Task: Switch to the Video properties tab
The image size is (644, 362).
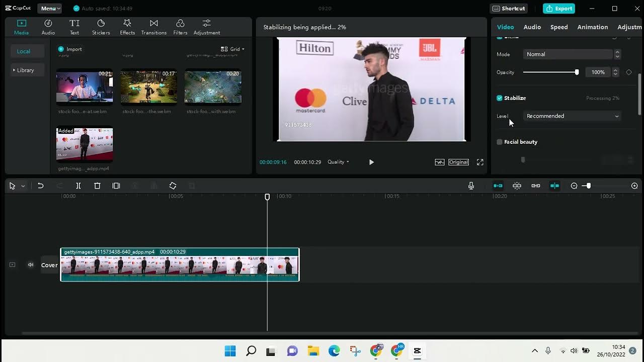Action: coord(505,27)
